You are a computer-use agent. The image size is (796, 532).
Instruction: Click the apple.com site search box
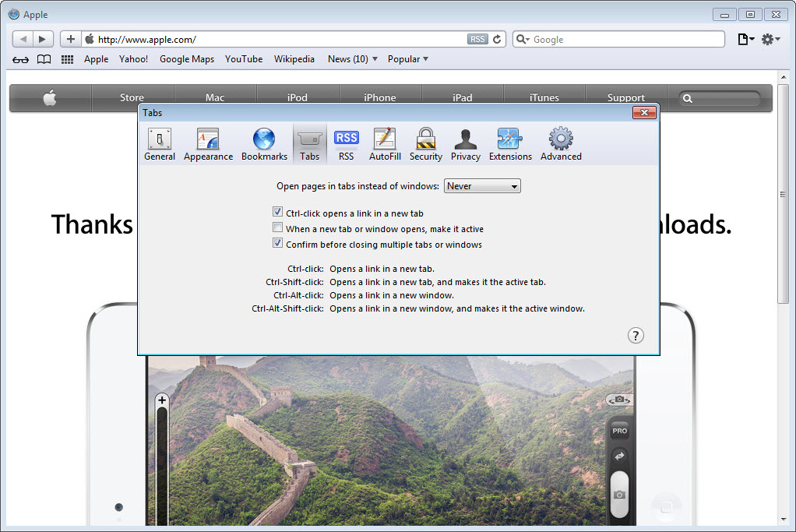coord(720,98)
